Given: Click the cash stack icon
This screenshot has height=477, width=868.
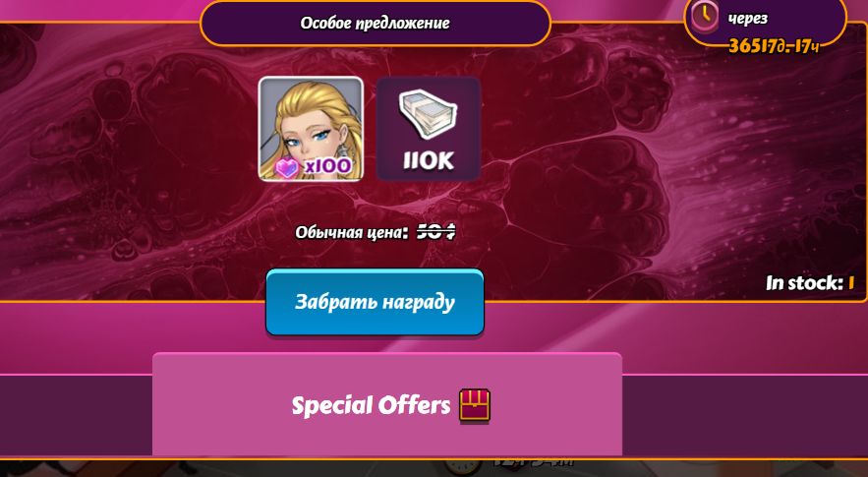Looking at the screenshot, I should [428, 114].
